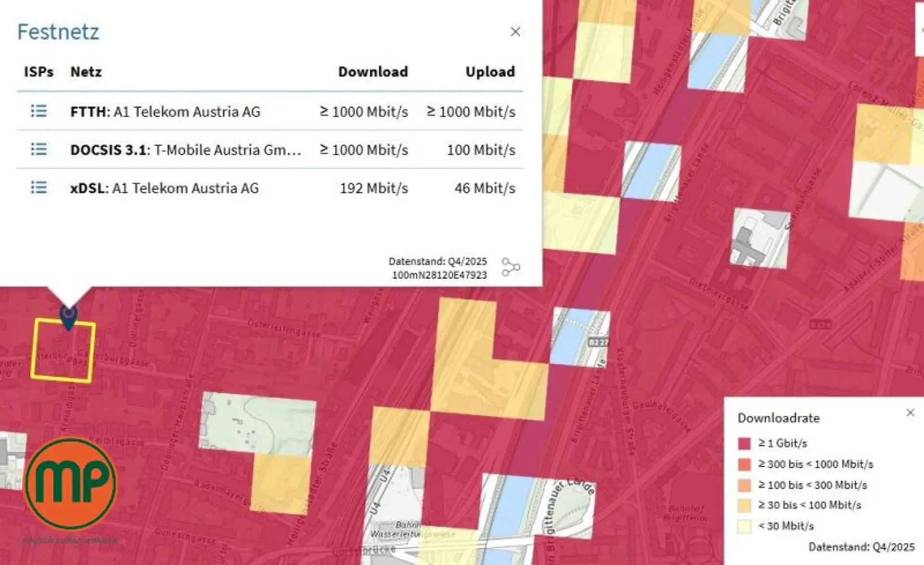Close the Festnetz popup
Viewport: 924px width, 565px height.
(515, 32)
